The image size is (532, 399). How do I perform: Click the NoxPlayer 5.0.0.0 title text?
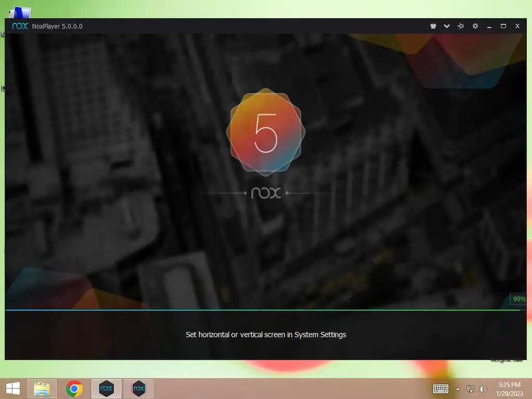(x=57, y=26)
